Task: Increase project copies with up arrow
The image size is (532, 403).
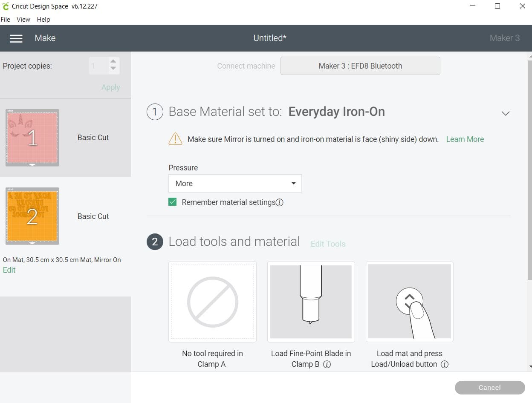Action: [x=113, y=61]
